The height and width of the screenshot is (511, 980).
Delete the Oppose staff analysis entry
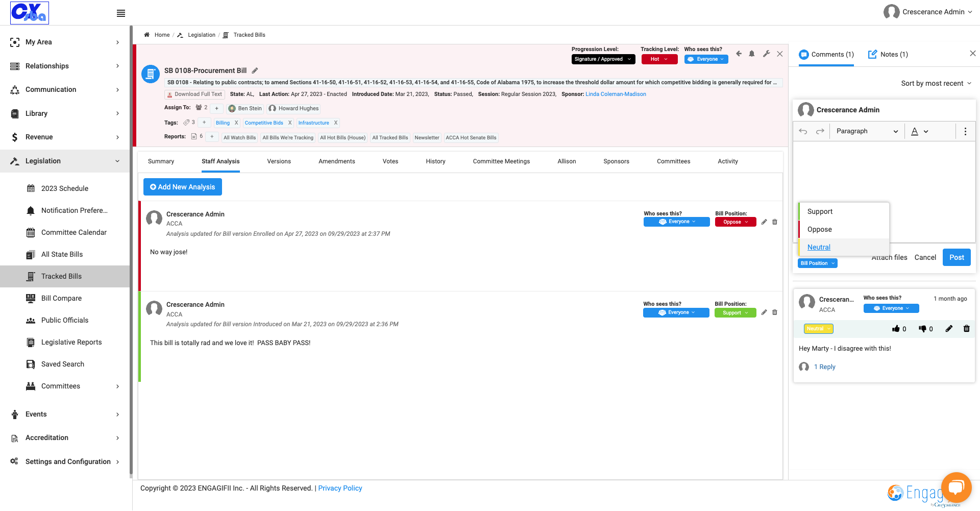point(775,222)
